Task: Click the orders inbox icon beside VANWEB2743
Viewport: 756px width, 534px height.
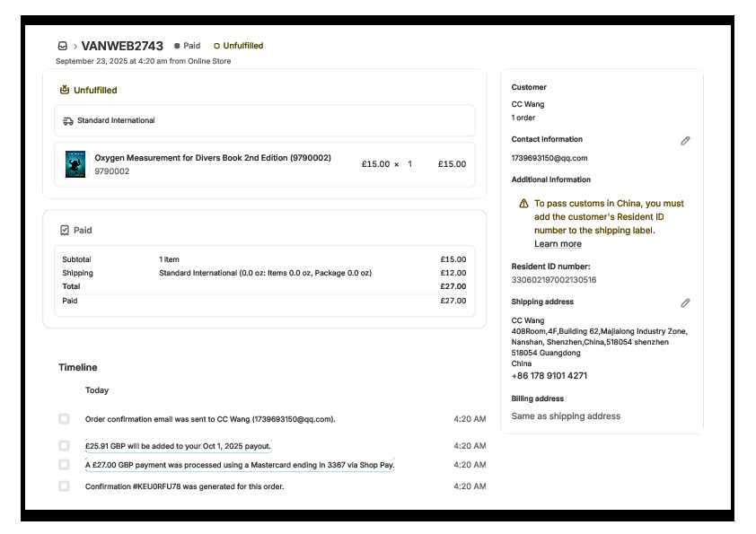Action: (62, 46)
